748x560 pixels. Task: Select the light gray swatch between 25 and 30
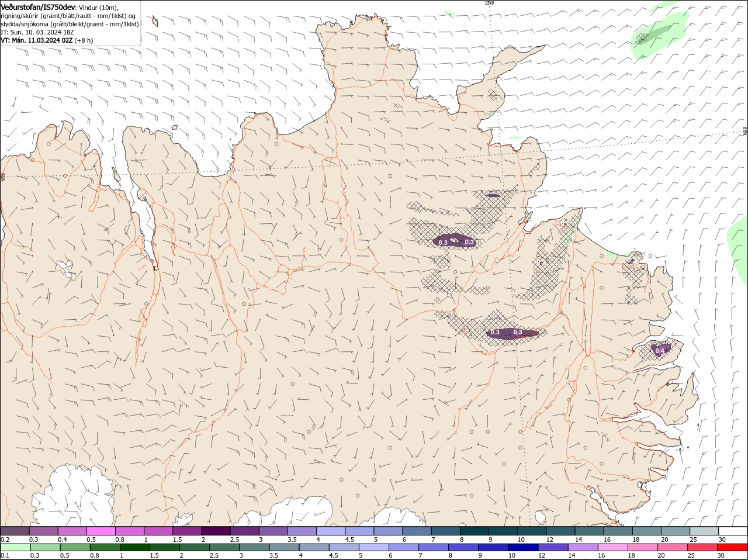click(704, 531)
